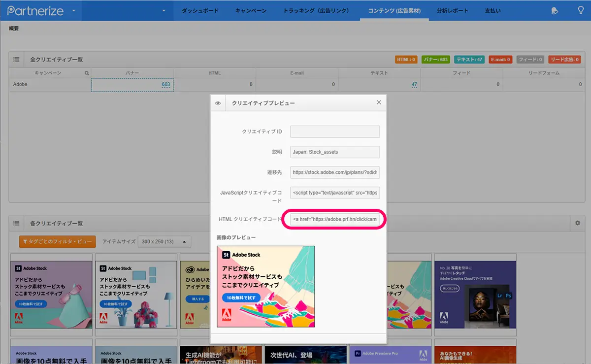This screenshot has height=364, width=591.
Task: Open the アイテムサイズ 300 x 250 (13) dropdown
Action: tap(164, 242)
